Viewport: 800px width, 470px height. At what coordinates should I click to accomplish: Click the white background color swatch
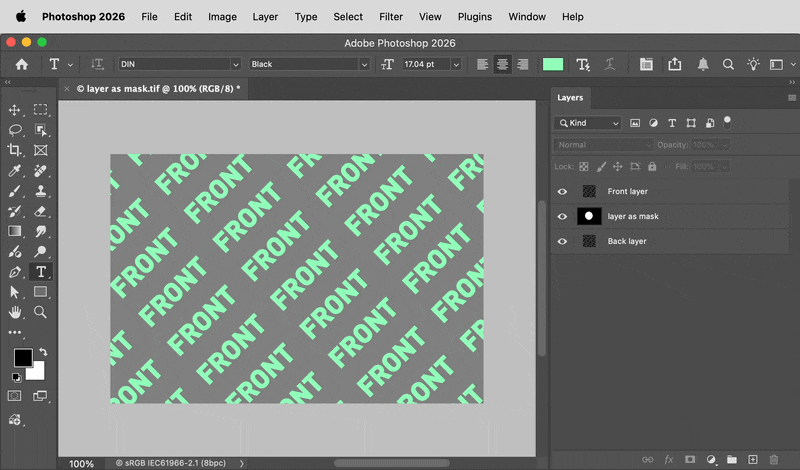pyautogui.click(x=38, y=373)
